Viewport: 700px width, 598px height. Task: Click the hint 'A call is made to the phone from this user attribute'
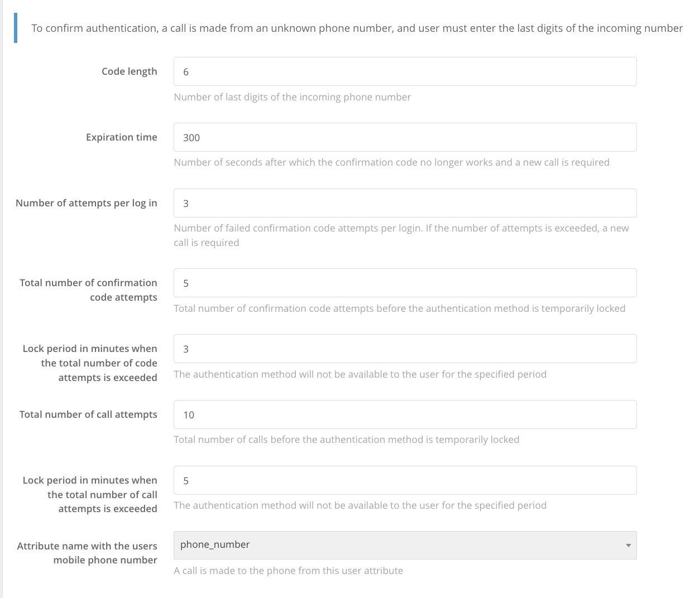289,571
